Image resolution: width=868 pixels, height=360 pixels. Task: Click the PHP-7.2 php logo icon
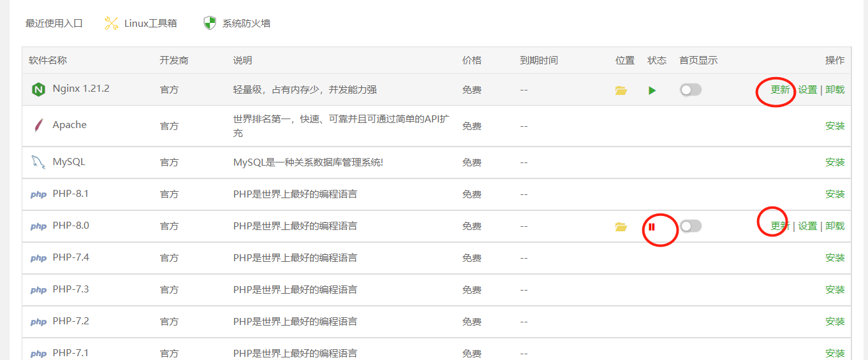[38, 322]
